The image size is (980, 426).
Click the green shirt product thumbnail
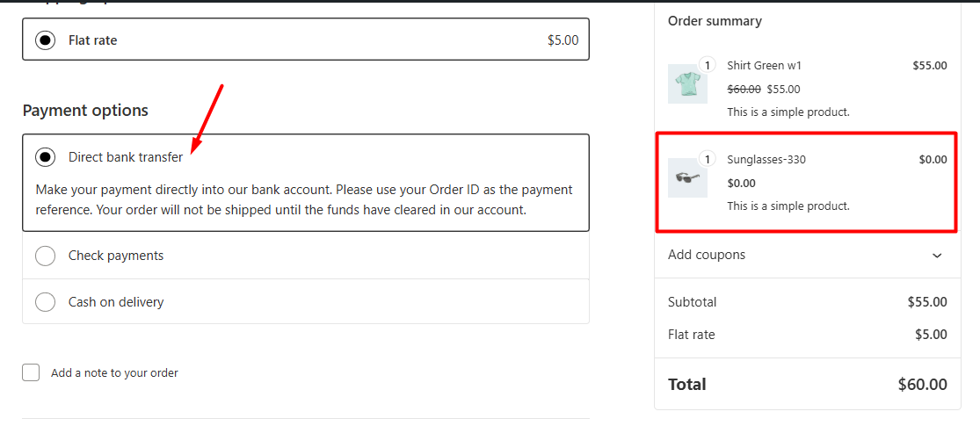click(687, 84)
